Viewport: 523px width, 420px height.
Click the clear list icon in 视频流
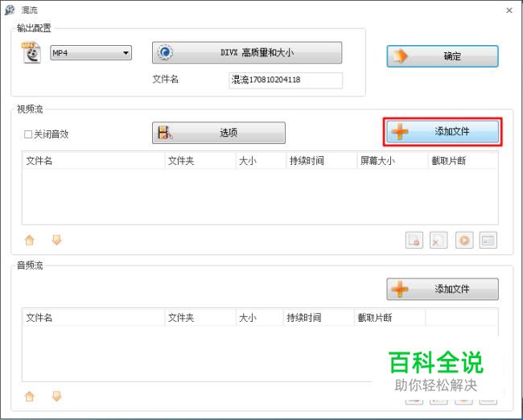click(439, 241)
